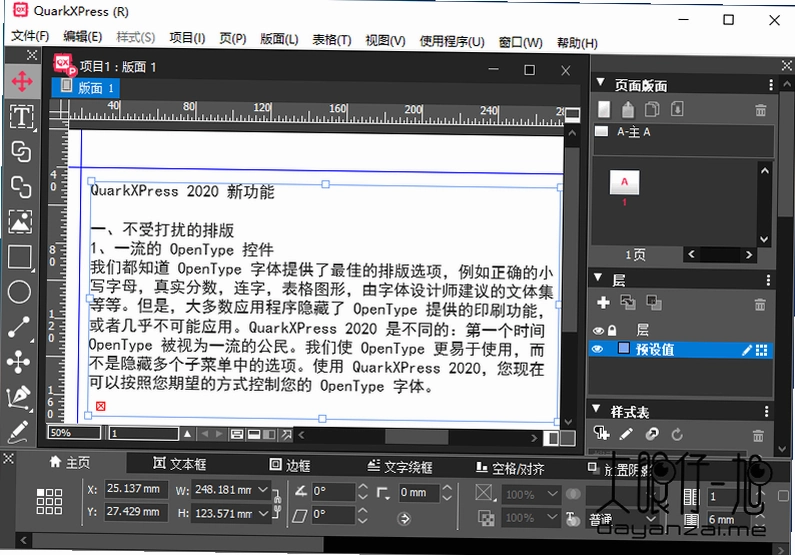Click new style sheet icon
The image size is (795, 555).
pos(601,434)
